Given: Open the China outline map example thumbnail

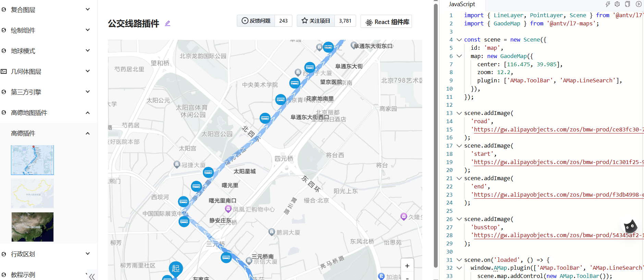Looking at the screenshot, I should click(33, 194).
